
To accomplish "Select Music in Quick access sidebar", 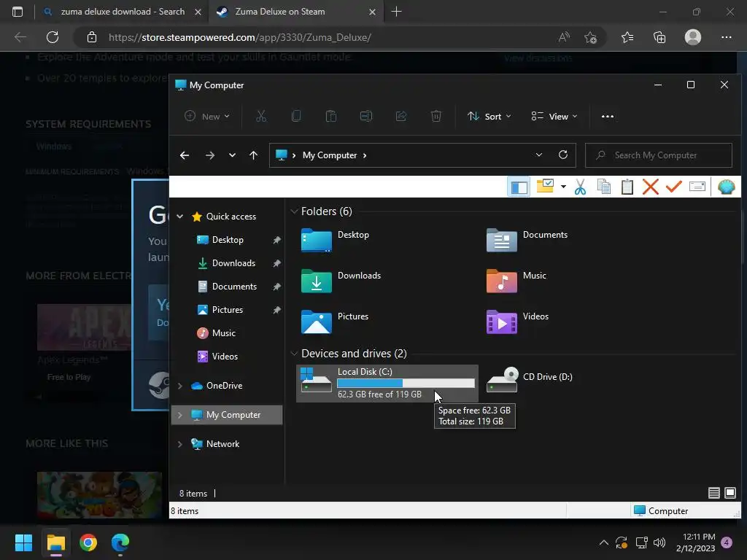I will [x=223, y=332].
